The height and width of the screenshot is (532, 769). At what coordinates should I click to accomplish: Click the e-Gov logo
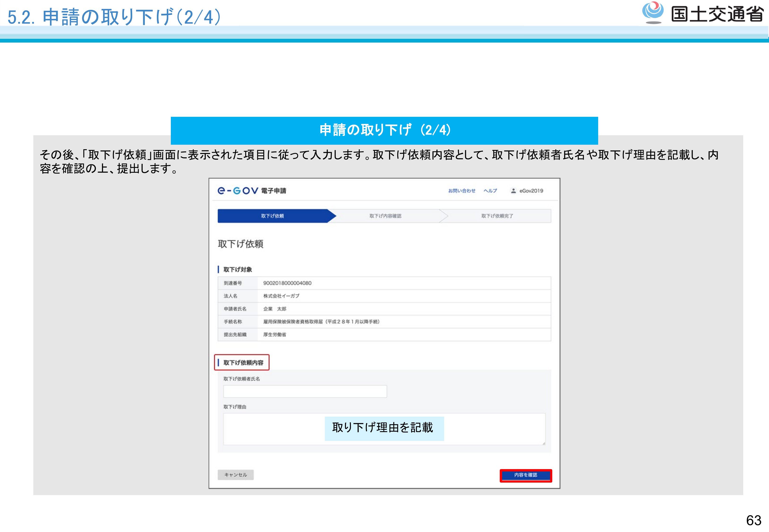coord(237,191)
